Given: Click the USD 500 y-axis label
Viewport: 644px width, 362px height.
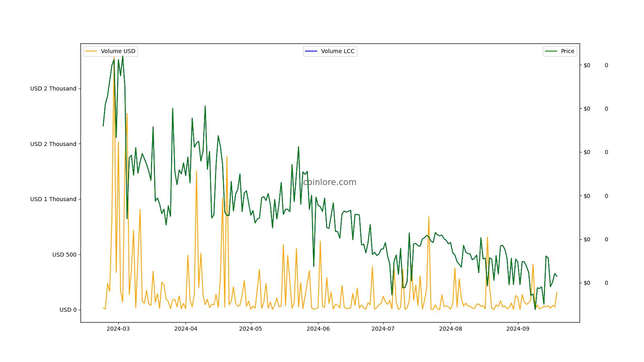Looking at the screenshot, I should pos(64,255).
